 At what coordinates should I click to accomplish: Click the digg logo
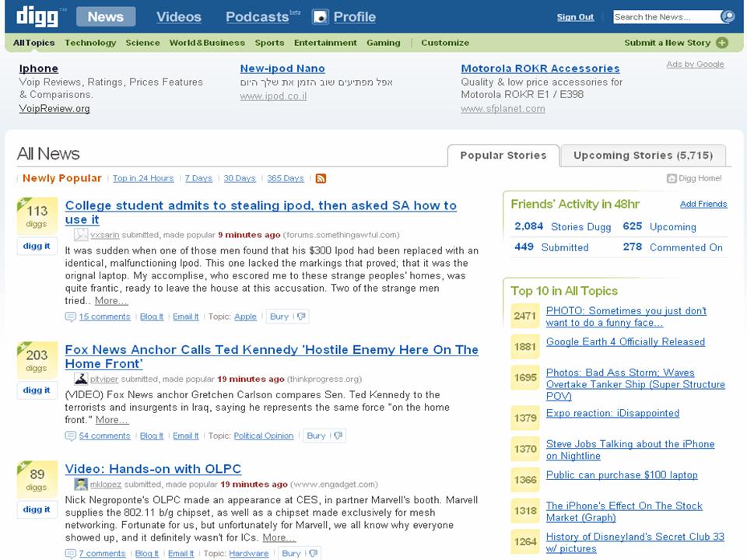(37, 16)
